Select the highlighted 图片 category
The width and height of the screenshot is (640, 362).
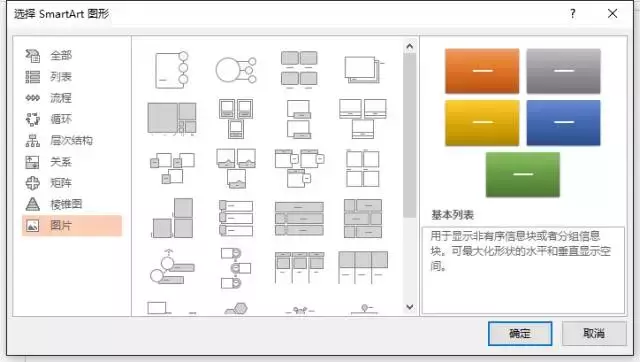(x=72, y=225)
